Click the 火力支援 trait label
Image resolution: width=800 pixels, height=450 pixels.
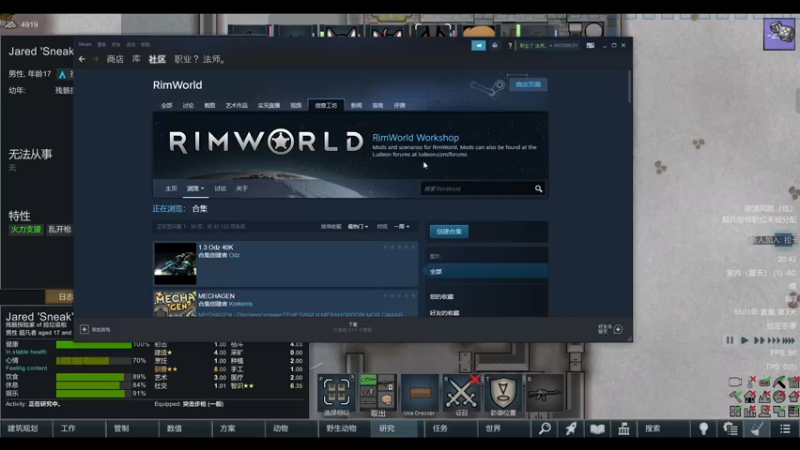tap(26, 230)
